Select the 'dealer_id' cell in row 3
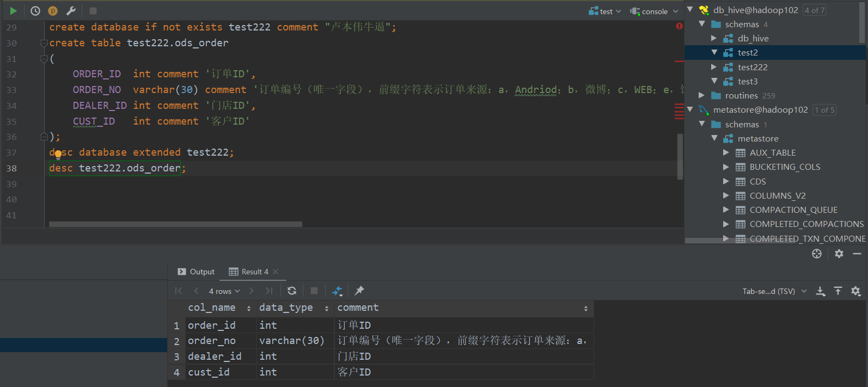 (221, 357)
